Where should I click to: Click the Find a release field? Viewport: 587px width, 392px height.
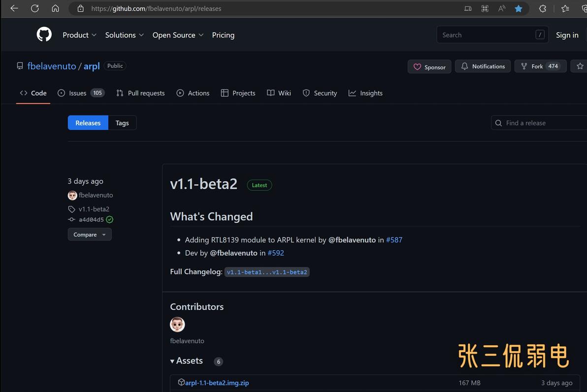539,122
